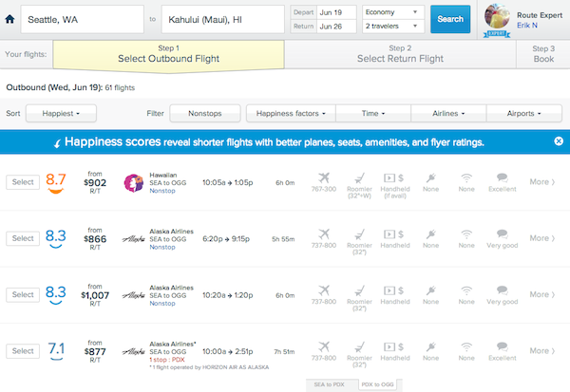This screenshot has width=570, height=392.
Task: Click entertainment icon on $877 flight
Action: [393, 347]
